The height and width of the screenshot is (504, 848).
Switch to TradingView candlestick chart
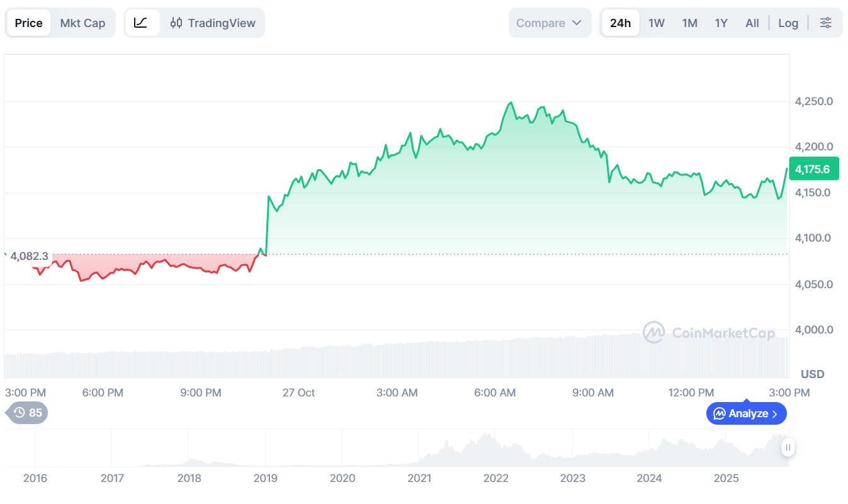point(213,23)
